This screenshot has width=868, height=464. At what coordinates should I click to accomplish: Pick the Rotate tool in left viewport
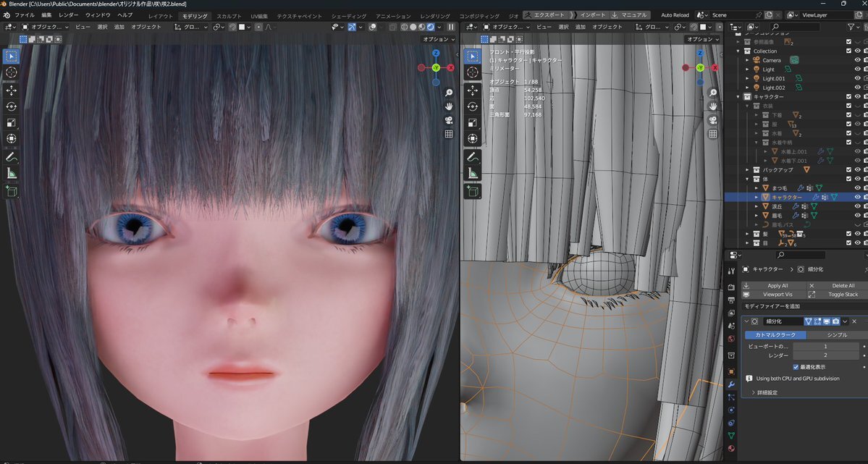[x=12, y=106]
